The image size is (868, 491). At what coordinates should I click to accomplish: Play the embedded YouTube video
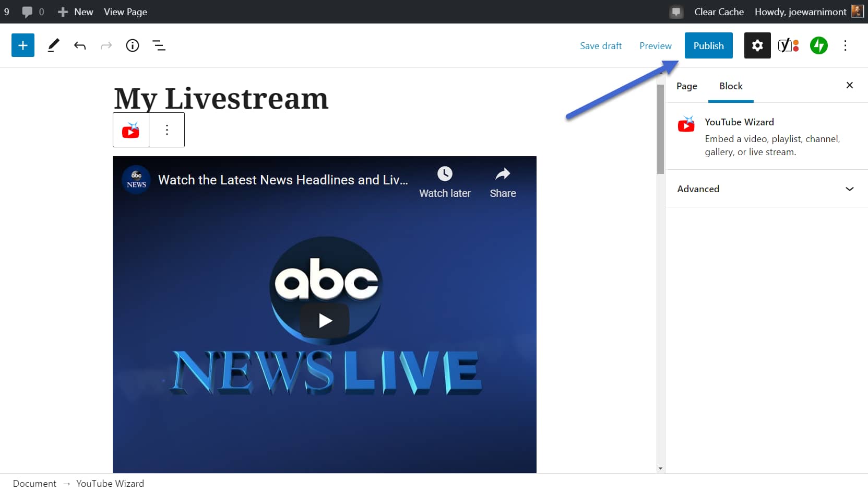[325, 320]
